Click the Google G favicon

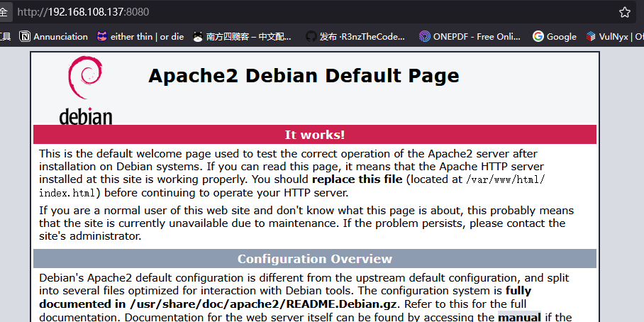tap(538, 37)
